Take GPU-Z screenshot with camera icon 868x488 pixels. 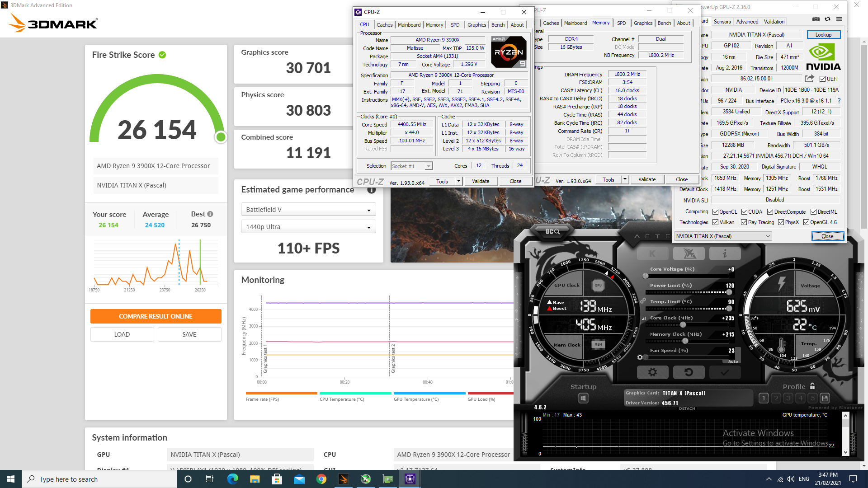816,19
